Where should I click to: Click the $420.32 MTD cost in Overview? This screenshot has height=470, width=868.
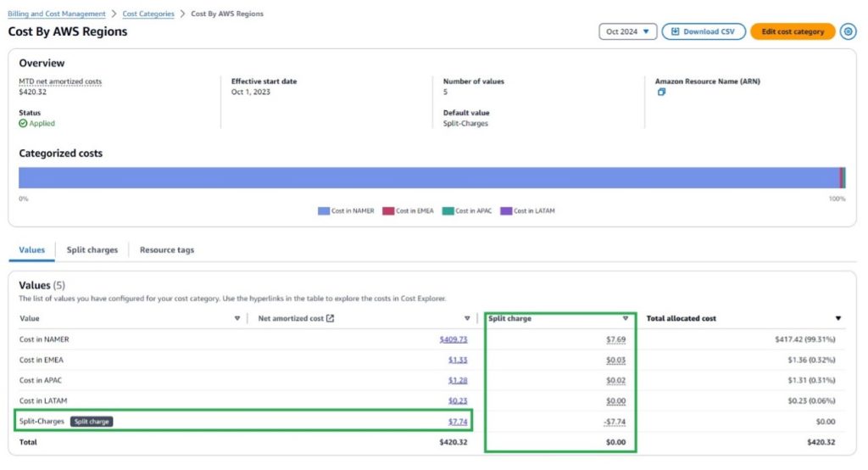click(x=33, y=92)
